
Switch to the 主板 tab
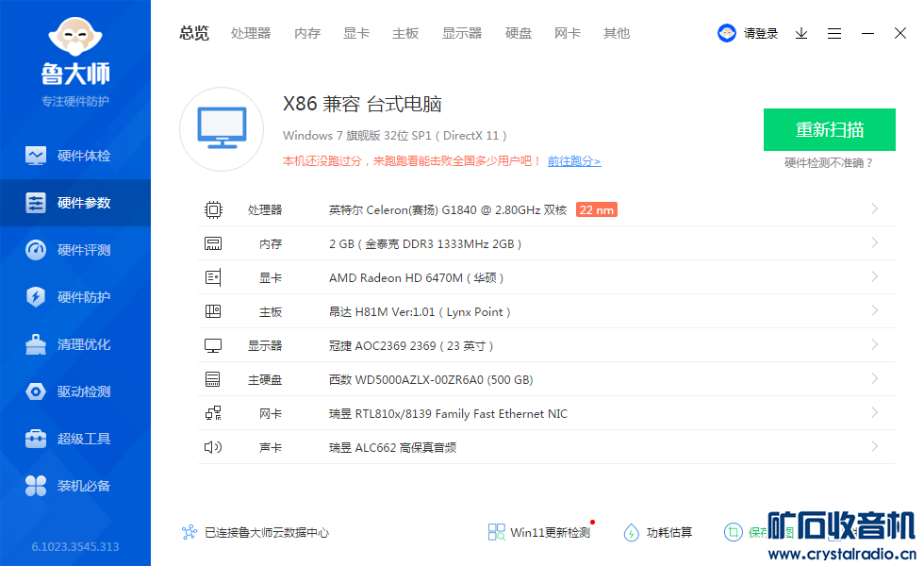point(405,33)
